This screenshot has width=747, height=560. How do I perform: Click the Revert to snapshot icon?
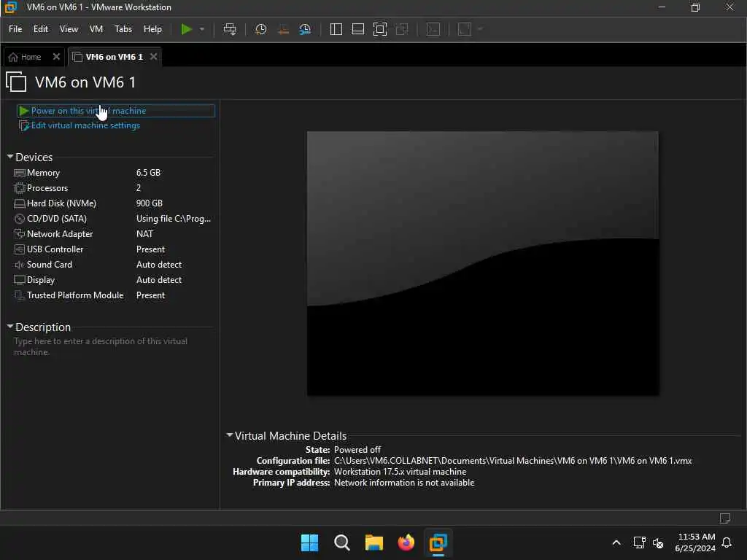click(283, 29)
